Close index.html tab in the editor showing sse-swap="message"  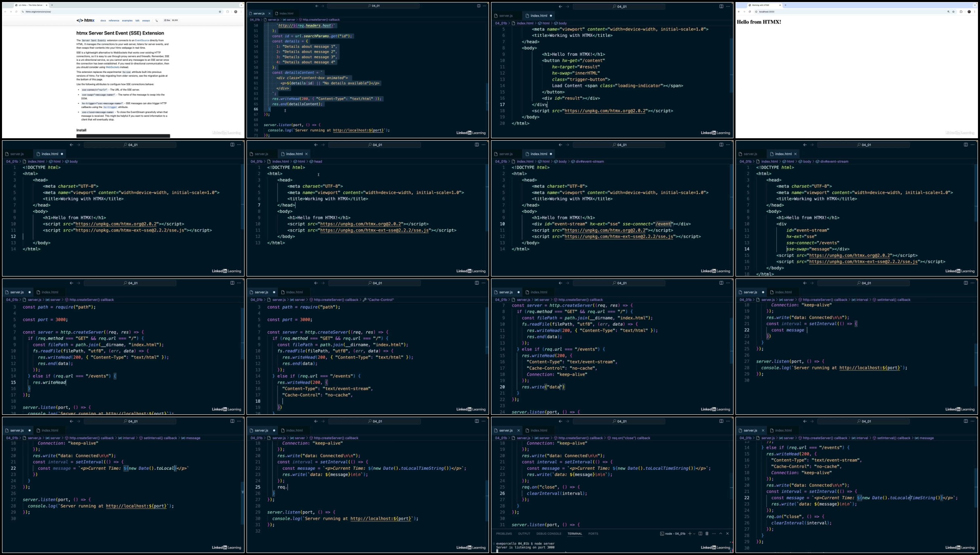(x=795, y=154)
